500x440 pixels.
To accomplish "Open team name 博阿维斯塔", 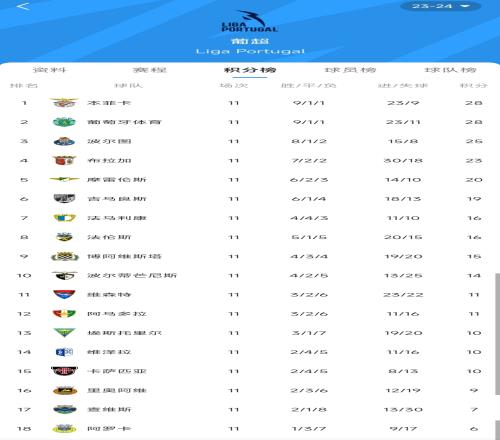I will point(124,256).
